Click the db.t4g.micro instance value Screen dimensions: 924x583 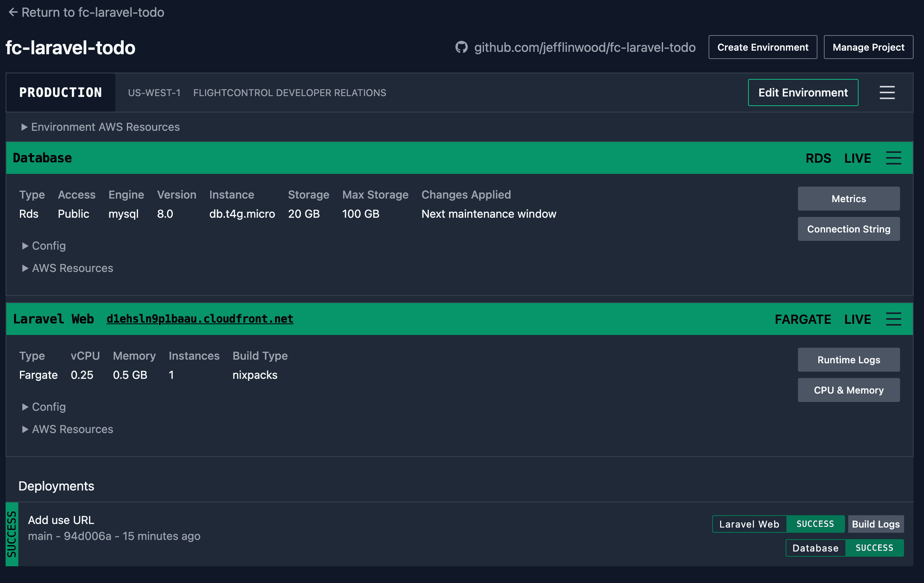(x=242, y=214)
